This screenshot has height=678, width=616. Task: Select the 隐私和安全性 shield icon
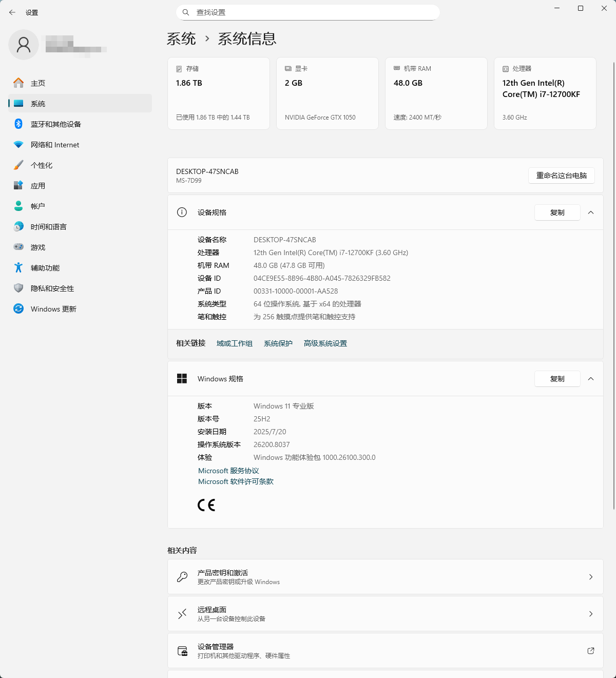(x=18, y=288)
